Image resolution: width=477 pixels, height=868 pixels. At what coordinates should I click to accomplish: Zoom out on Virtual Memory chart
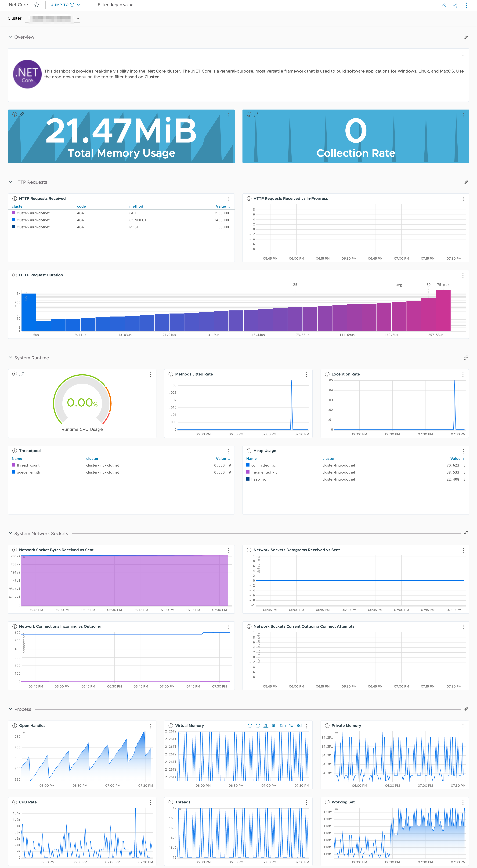(258, 725)
